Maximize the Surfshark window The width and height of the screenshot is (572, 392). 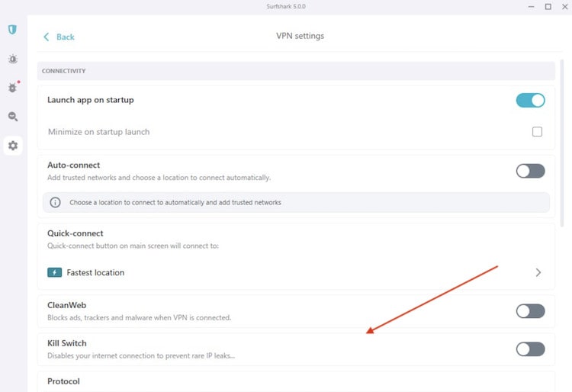(548, 7)
